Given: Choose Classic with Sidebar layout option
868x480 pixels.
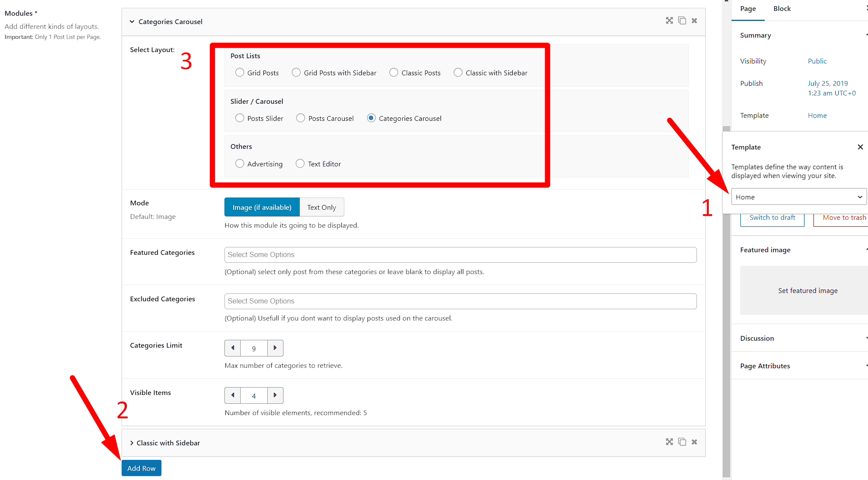Looking at the screenshot, I should pyautogui.click(x=458, y=73).
